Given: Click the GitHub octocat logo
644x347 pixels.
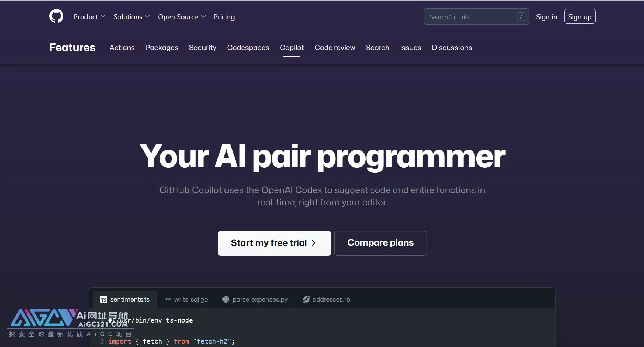Looking at the screenshot, I should [x=56, y=16].
